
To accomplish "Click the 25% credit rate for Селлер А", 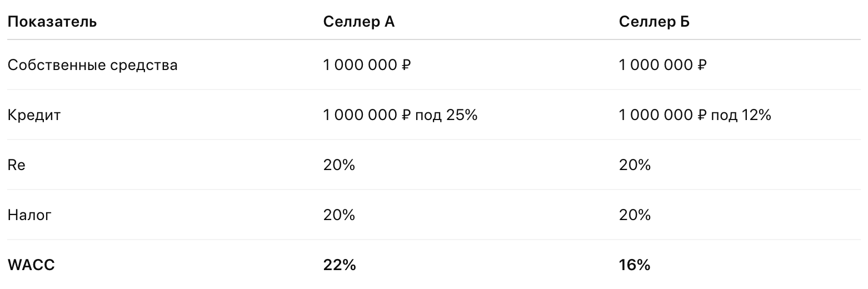I will [x=461, y=115].
